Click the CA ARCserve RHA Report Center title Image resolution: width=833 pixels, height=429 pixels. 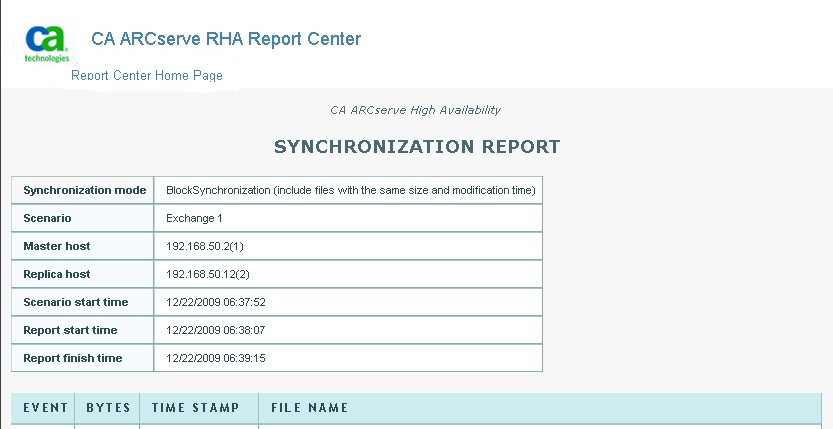coord(226,39)
